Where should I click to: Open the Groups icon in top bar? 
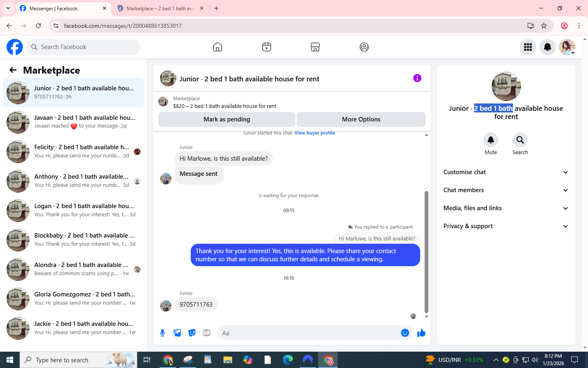pos(364,47)
